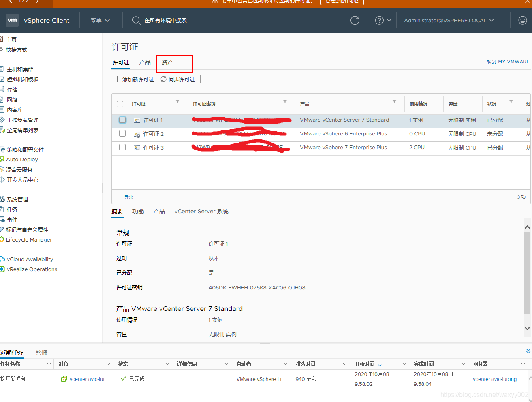Screen dimensions: 532x402
Task: Click 添加新许可证 button
Action: (x=134, y=79)
